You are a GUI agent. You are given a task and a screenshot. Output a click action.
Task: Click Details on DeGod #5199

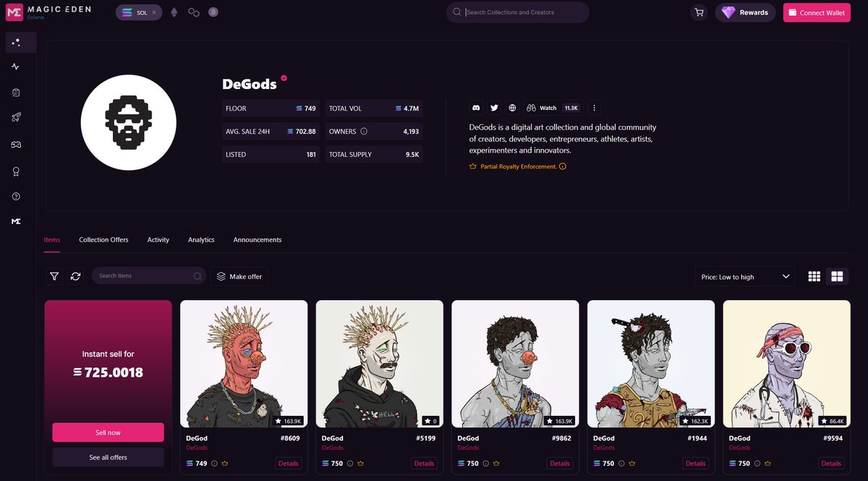[424, 464]
